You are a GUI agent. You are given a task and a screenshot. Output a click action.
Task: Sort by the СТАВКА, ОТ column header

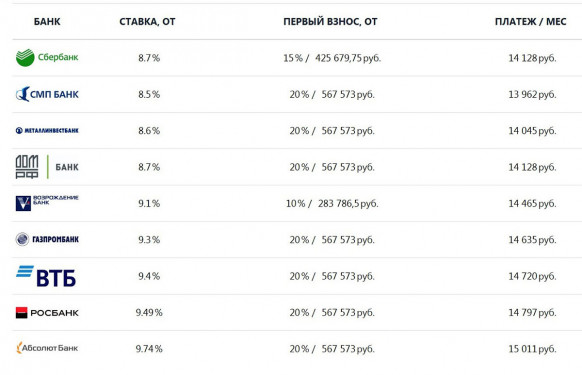click(147, 22)
